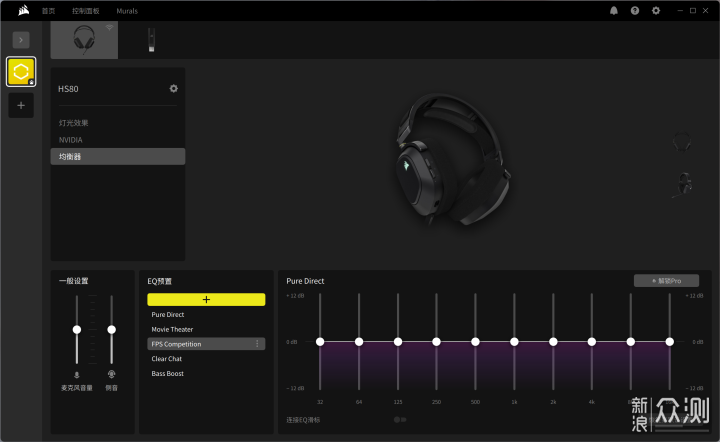Click the 解锁Pro button
The width and height of the screenshot is (720, 442).
[667, 281]
